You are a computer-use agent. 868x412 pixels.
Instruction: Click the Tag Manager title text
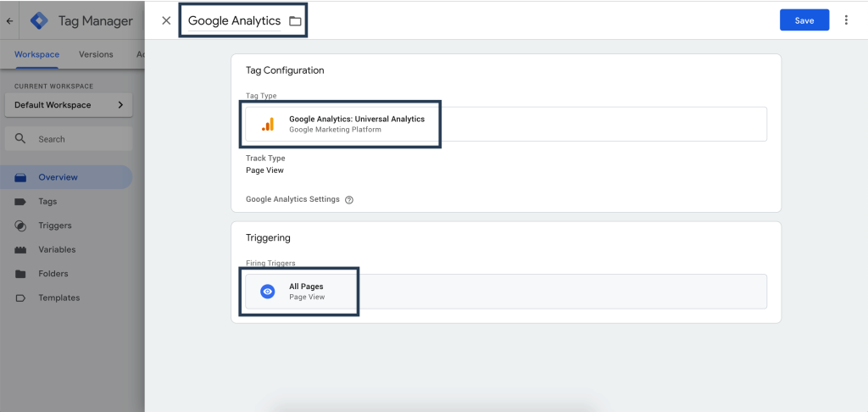click(96, 21)
